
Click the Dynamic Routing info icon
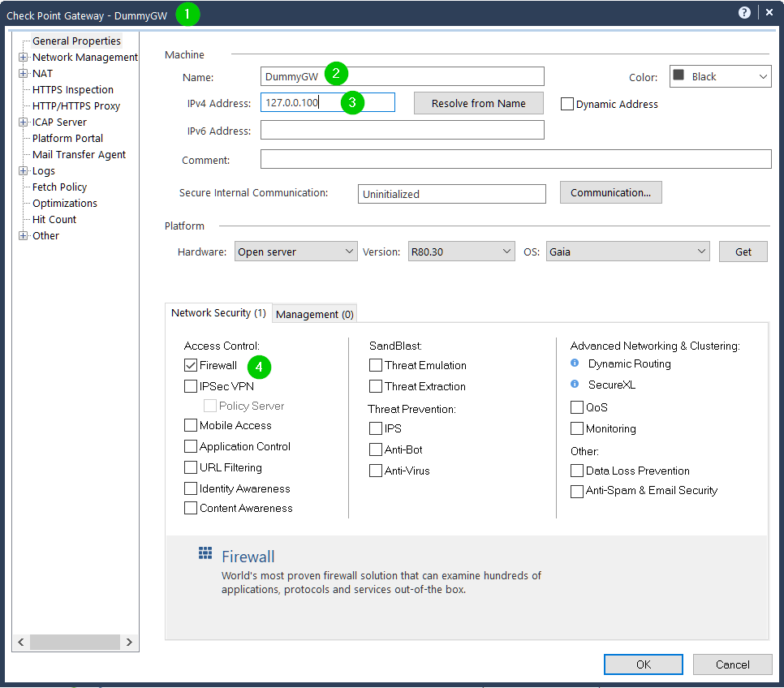point(575,363)
